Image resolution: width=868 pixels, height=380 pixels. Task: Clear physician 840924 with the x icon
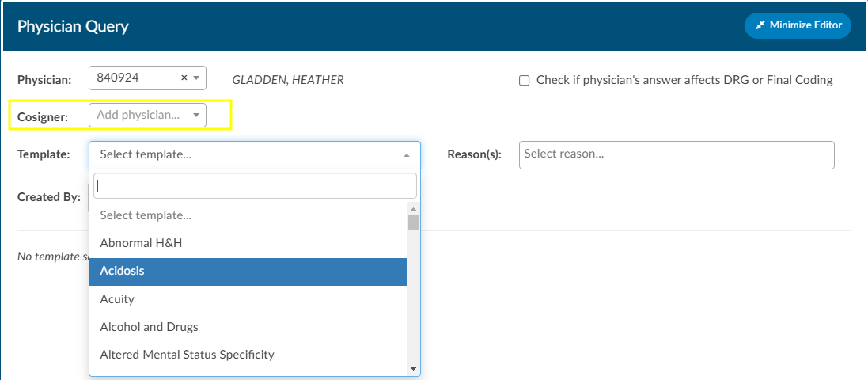click(x=184, y=78)
